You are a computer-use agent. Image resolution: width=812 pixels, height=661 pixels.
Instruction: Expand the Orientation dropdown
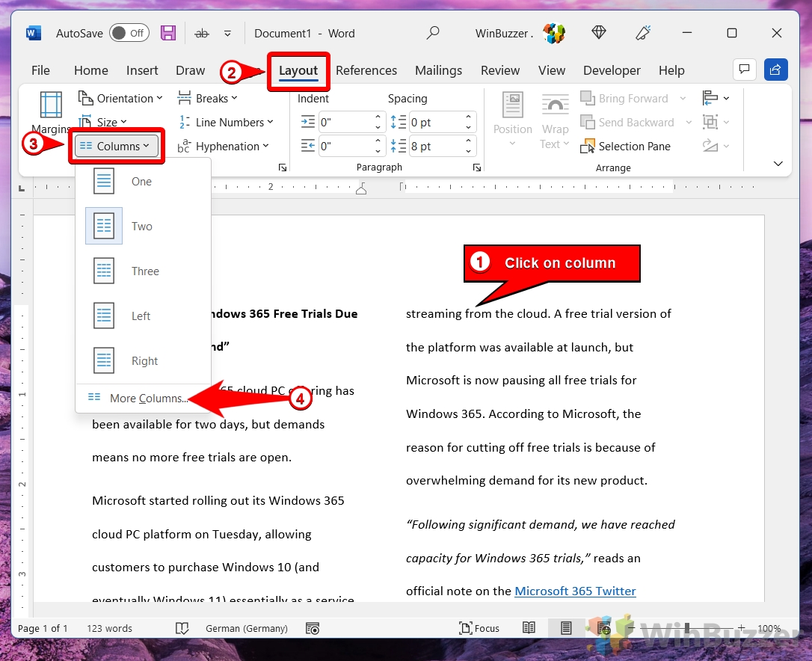click(120, 98)
